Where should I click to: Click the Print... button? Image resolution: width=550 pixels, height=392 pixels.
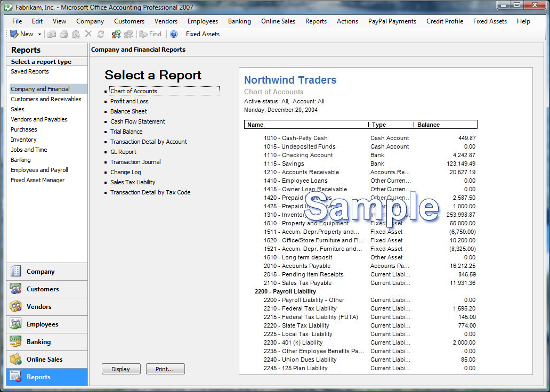[x=165, y=369]
